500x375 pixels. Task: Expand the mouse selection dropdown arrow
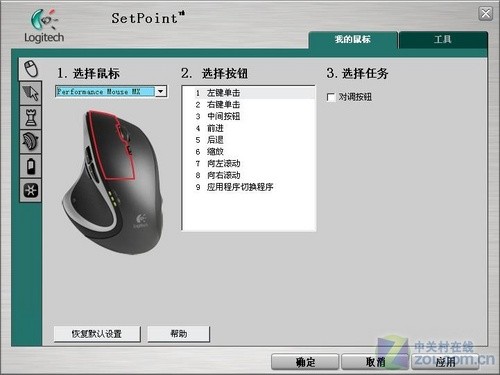[x=161, y=91]
